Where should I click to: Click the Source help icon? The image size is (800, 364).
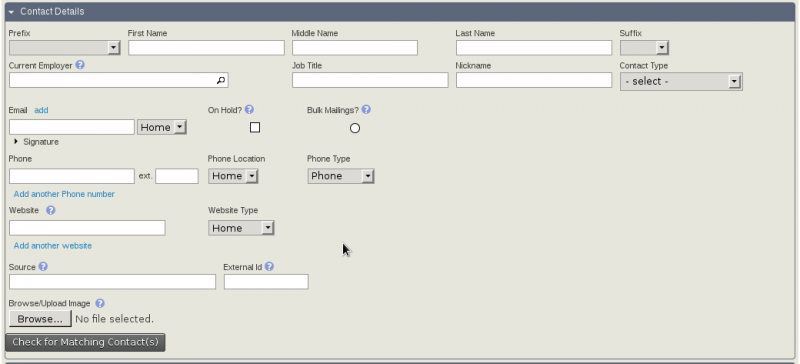tap(43, 266)
